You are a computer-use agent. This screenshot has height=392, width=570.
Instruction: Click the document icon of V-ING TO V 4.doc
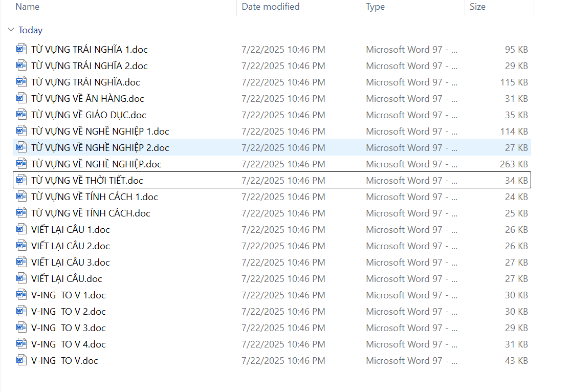(x=21, y=344)
